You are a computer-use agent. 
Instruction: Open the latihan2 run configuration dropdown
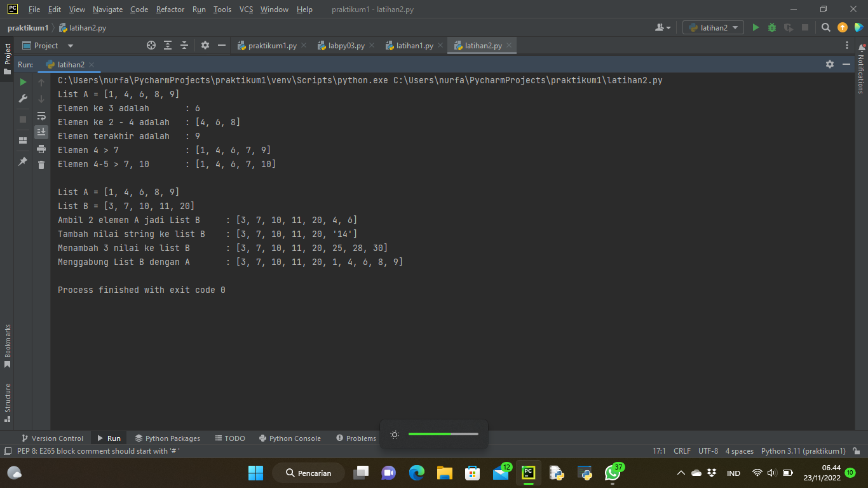[x=713, y=27]
